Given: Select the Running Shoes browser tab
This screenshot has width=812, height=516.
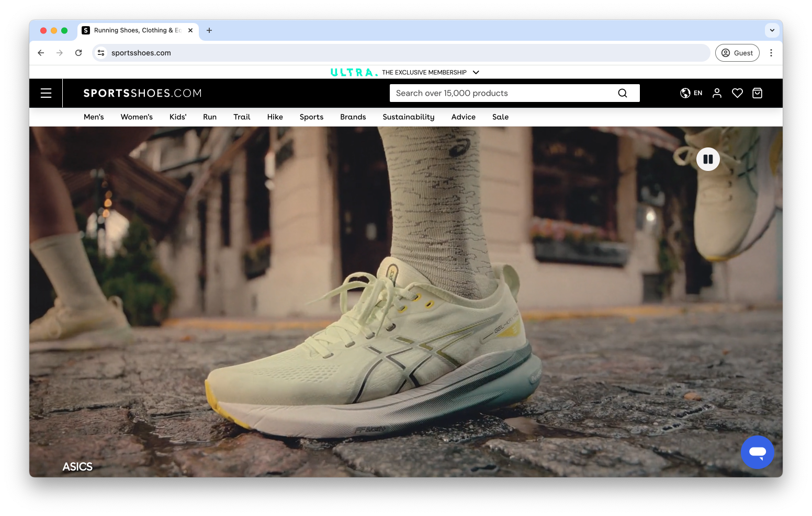Looking at the screenshot, I should [138, 30].
